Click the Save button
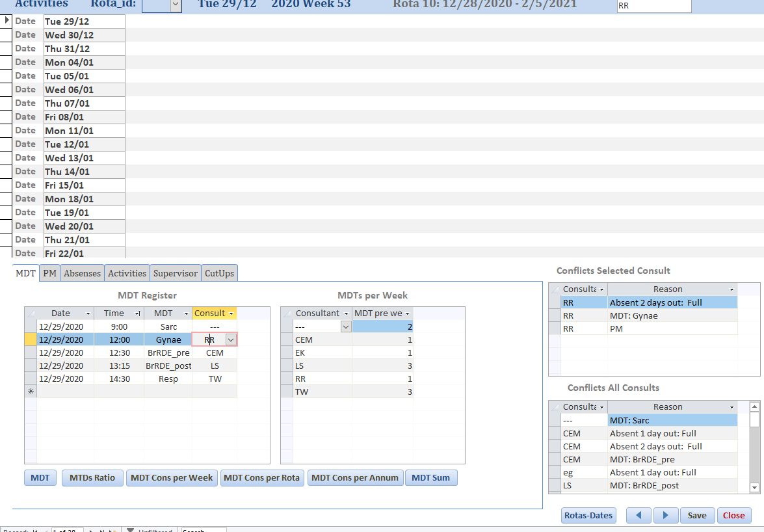Screen dimensions: 764x532 pyautogui.click(x=697, y=515)
